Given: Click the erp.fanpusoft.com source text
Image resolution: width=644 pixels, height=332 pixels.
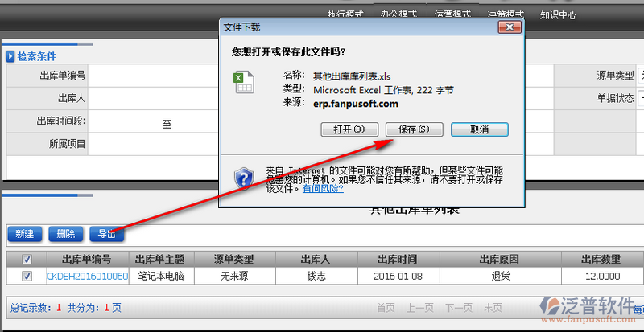Looking at the screenshot, I should click(x=356, y=104).
